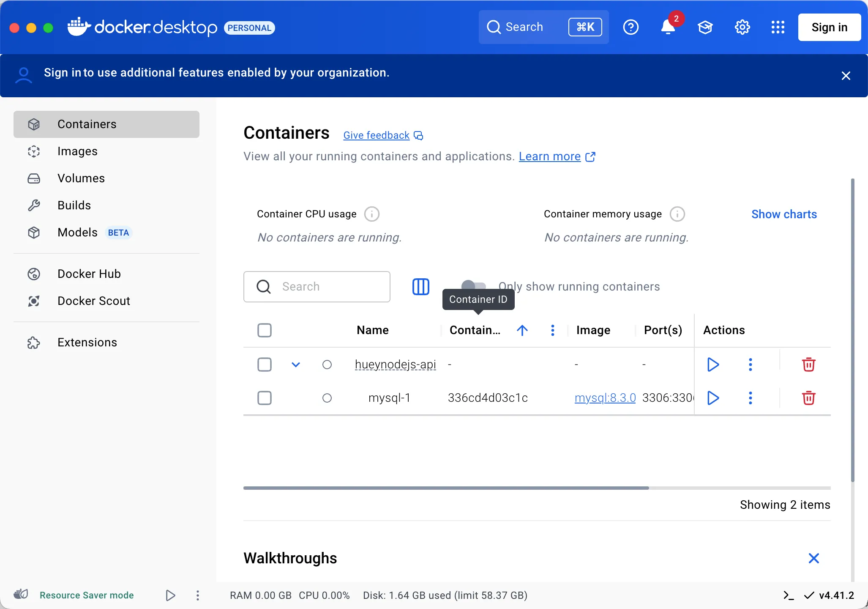Open Settings gear icon in header
Viewport: 868px width, 609px height.
[x=742, y=27]
